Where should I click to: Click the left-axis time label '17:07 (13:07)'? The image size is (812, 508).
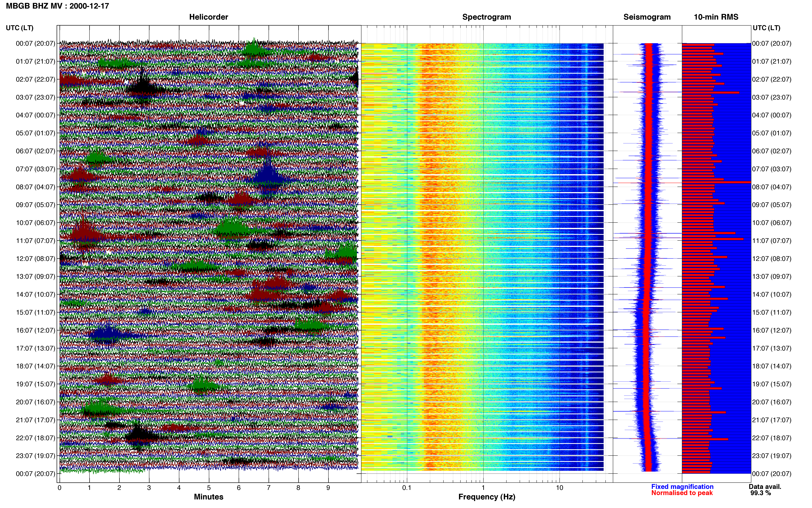click(35, 348)
